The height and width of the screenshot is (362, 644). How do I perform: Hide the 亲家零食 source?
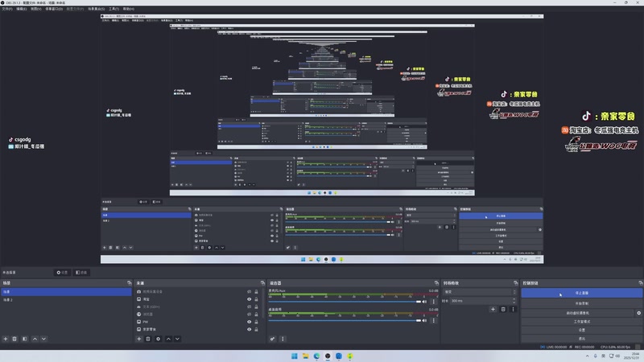(249, 329)
